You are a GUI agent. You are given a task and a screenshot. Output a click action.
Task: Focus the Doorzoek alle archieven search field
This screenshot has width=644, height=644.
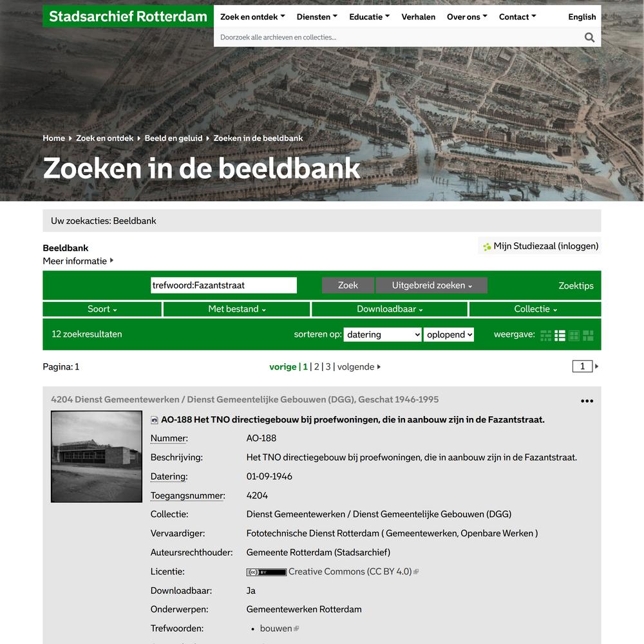(x=399, y=37)
